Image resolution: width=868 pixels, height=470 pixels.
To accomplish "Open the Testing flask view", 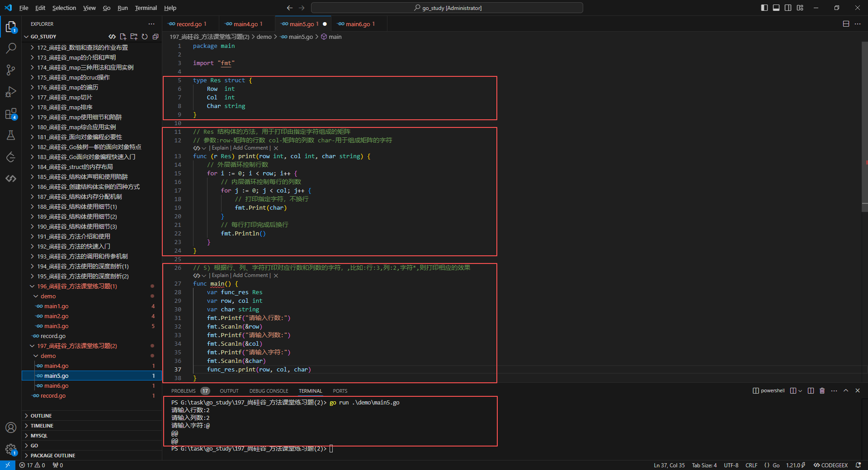I will pyautogui.click(x=11, y=135).
